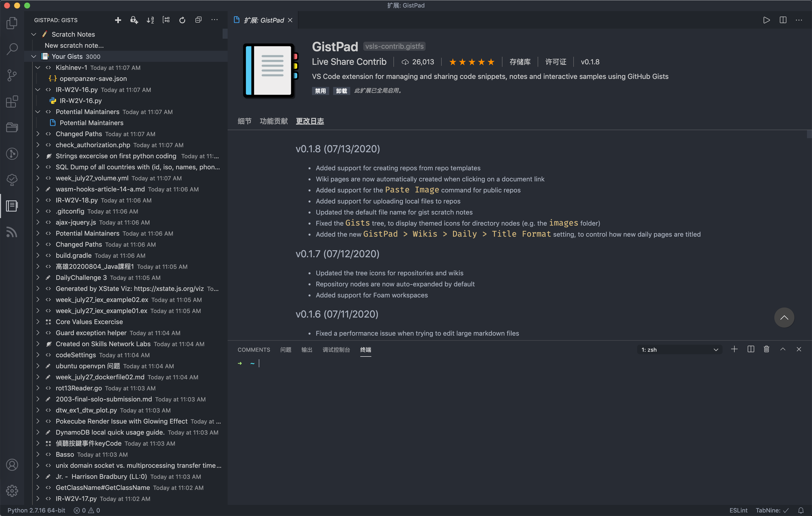The height and width of the screenshot is (516, 812).
Task: Disable the GistPad extension via 禁用
Action: click(320, 91)
